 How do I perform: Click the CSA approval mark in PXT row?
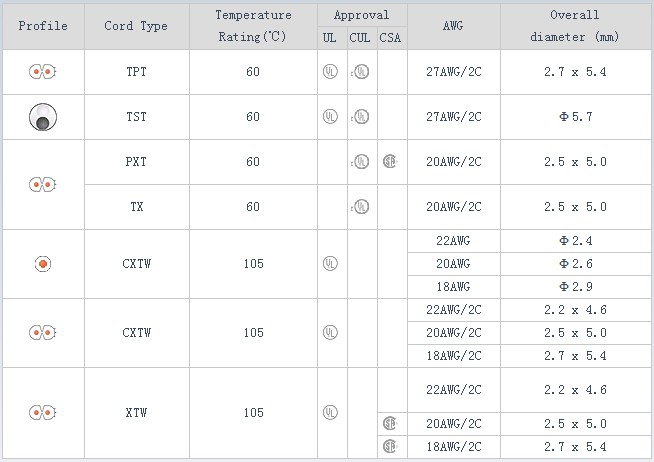390,162
